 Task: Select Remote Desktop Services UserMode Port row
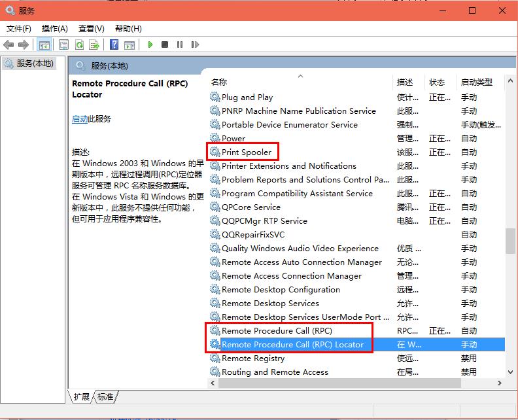click(357, 317)
